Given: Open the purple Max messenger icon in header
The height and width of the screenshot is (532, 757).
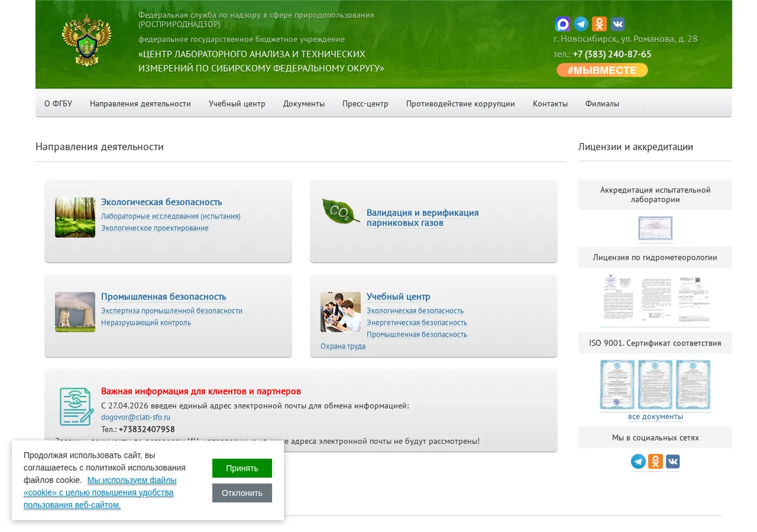Looking at the screenshot, I should pos(563,24).
